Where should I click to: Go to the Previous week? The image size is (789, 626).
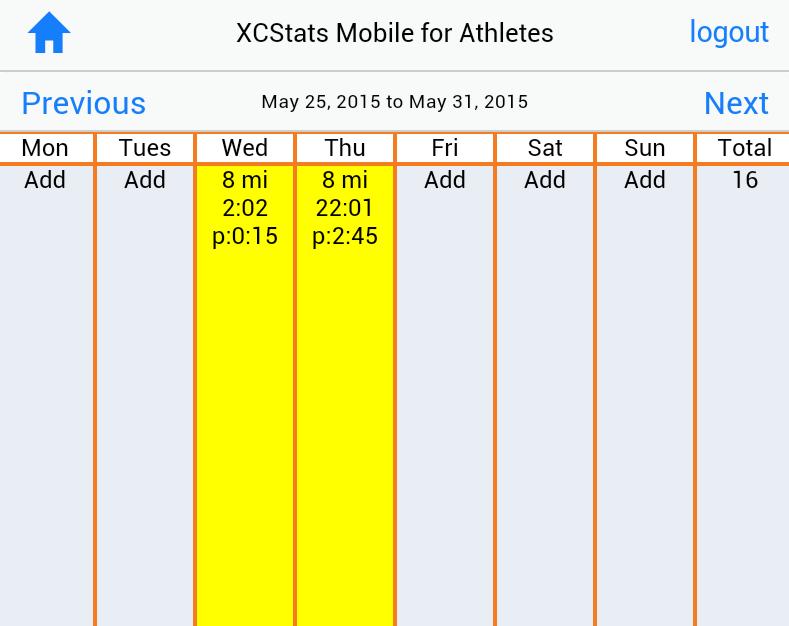tap(83, 103)
